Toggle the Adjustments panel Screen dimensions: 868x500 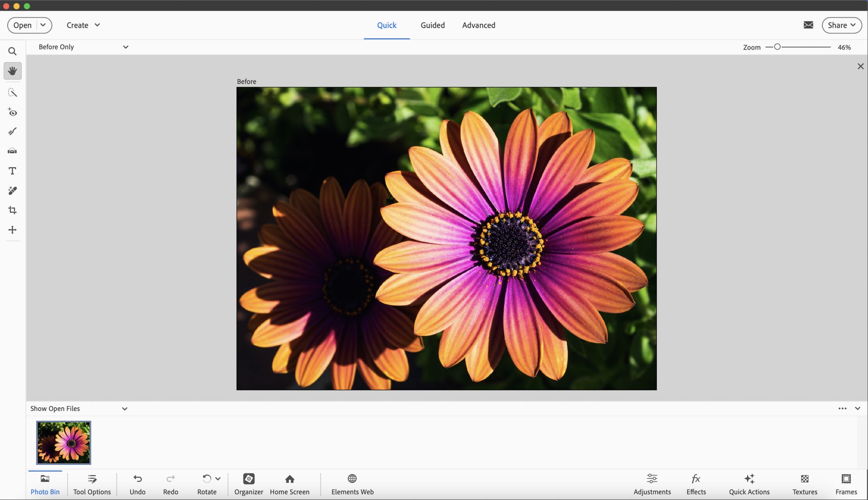651,484
